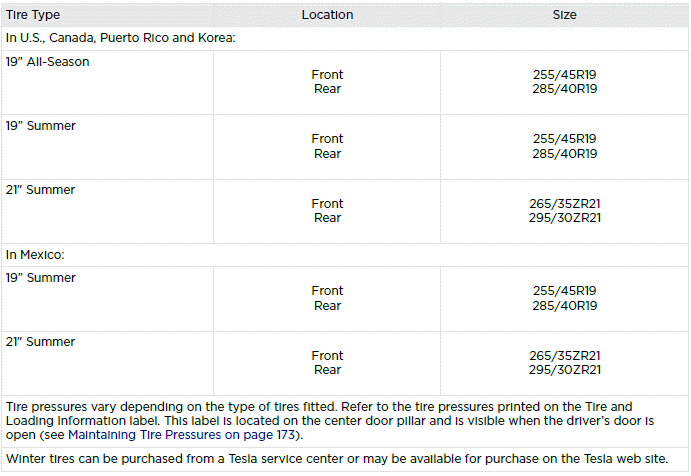Viewport: 691px width, 476px height.
Task: Select the Mexico 19" Summer tire label
Action: click(x=41, y=278)
